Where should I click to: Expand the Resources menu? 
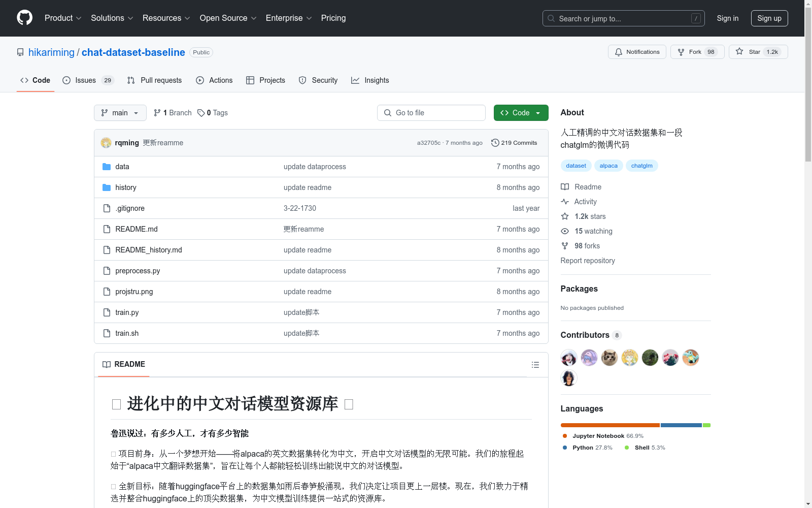pos(166,18)
